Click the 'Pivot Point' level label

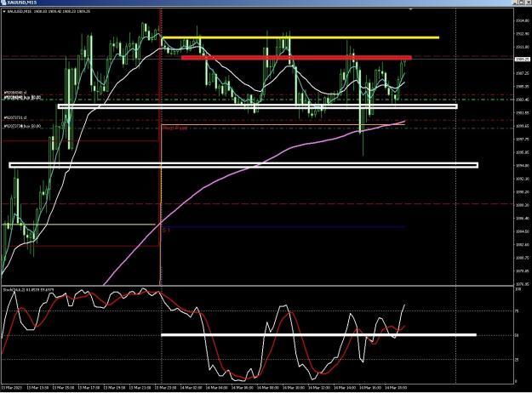click(x=175, y=128)
